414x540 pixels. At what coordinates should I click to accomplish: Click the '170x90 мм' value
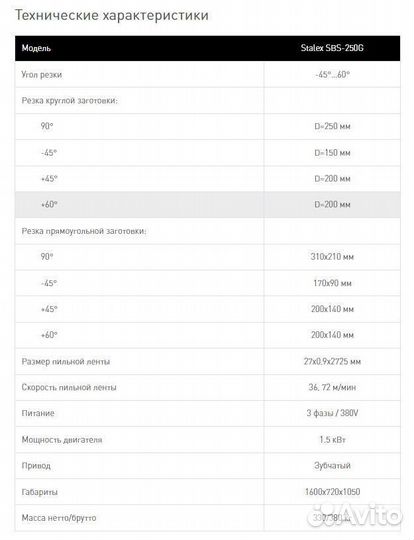pos(332,283)
